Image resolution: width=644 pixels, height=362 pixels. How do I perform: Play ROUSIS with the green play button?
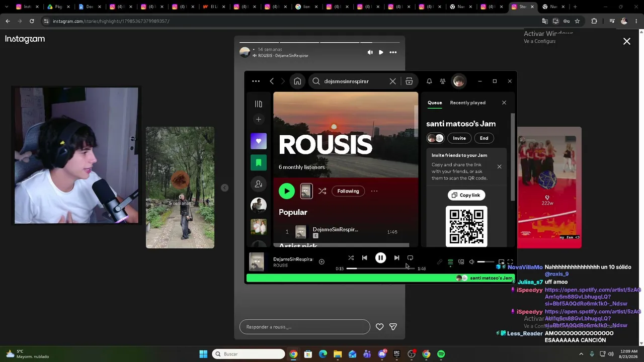pyautogui.click(x=287, y=191)
